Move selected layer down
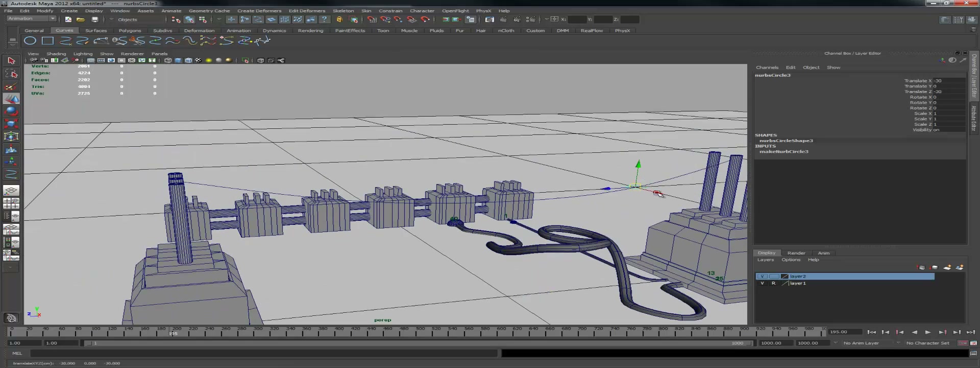Image resolution: width=980 pixels, height=368 pixels. pos(934,267)
